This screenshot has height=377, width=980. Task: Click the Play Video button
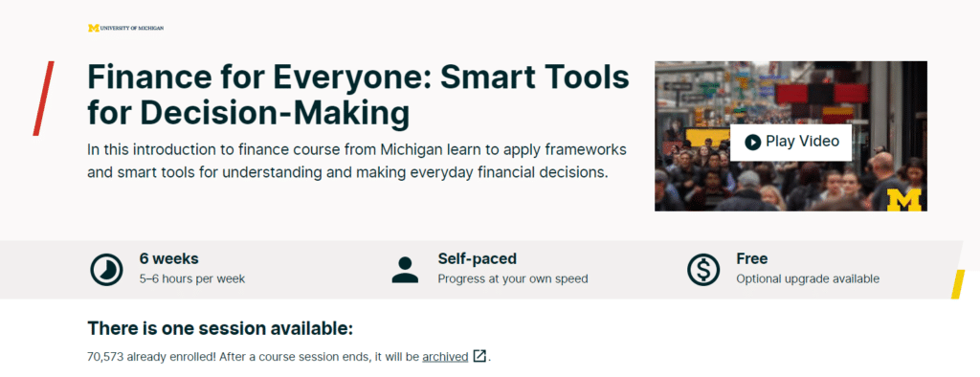791,142
